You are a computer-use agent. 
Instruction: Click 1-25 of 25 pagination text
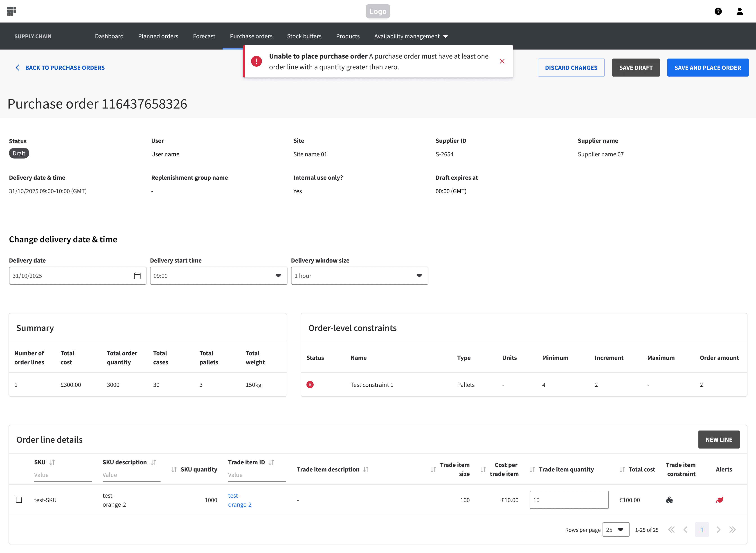click(x=647, y=530)
